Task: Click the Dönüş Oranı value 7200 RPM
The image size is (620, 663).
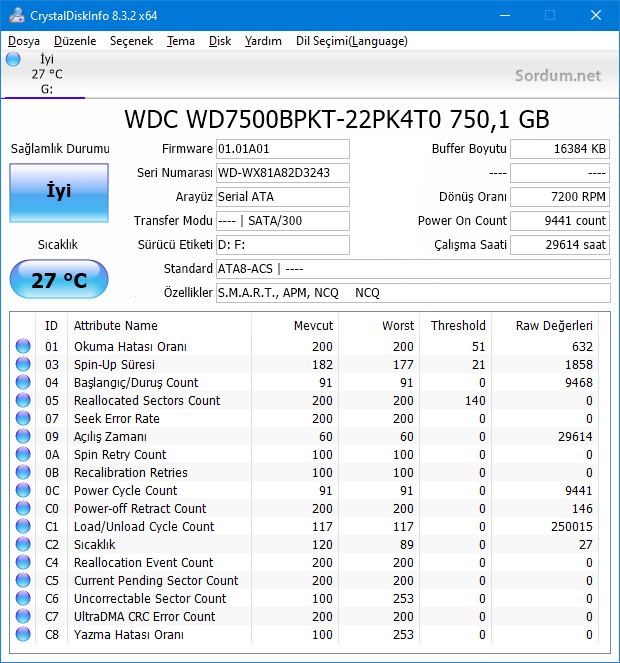Action: click(x=560, y=197)
